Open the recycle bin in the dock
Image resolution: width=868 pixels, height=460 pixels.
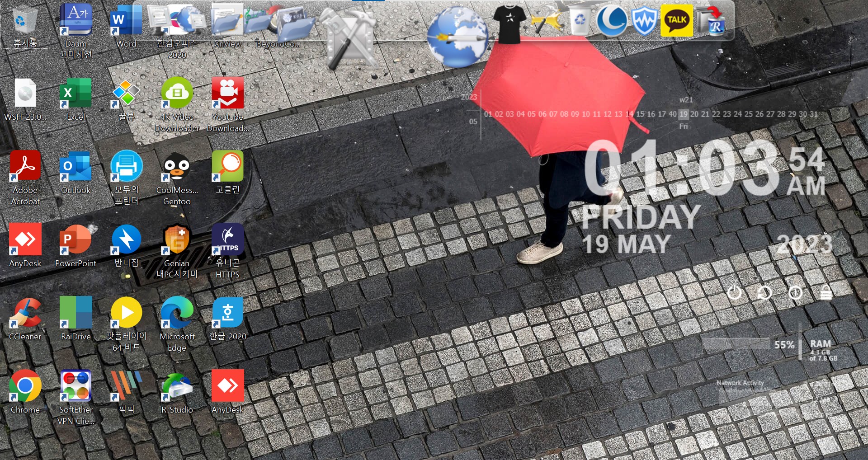point(580,21)
